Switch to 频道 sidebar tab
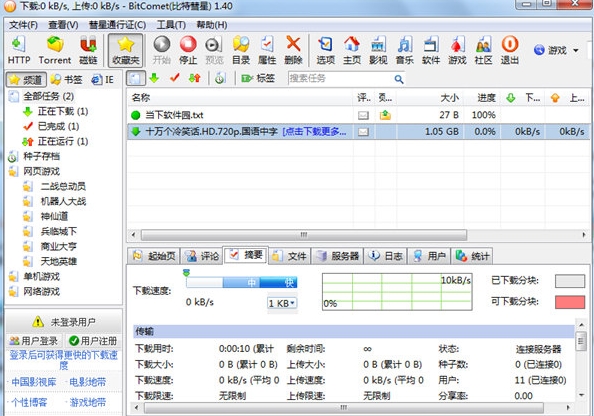The image size is (594, 416). pos(26,80)
